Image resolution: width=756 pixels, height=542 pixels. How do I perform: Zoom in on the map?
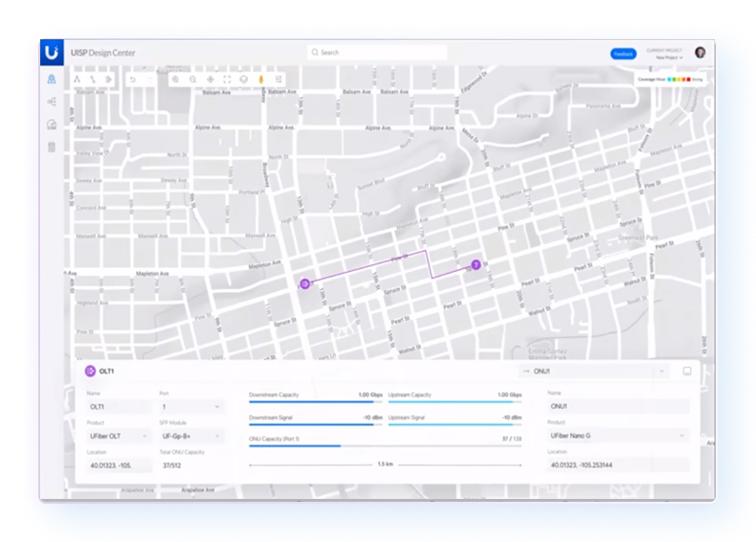point(175,79)
